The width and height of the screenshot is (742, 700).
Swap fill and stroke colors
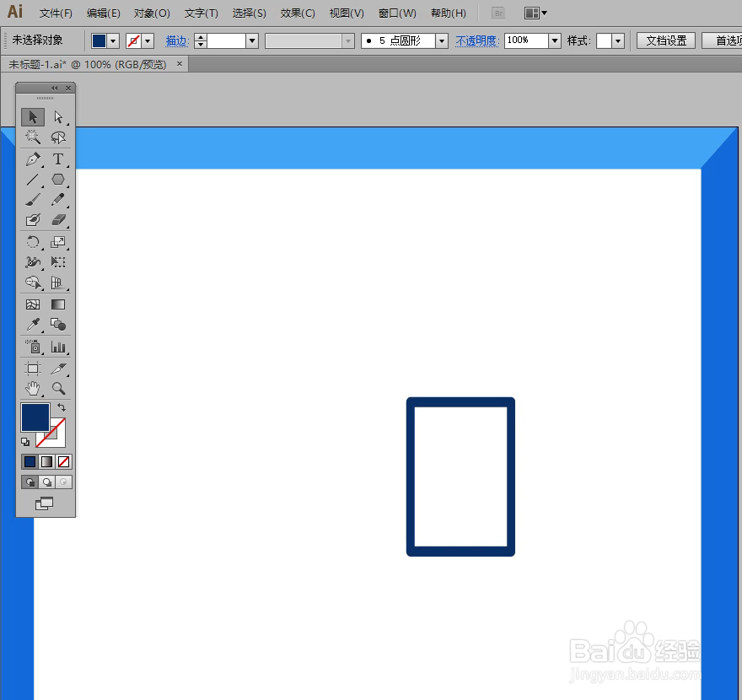(x=62, y=407)
